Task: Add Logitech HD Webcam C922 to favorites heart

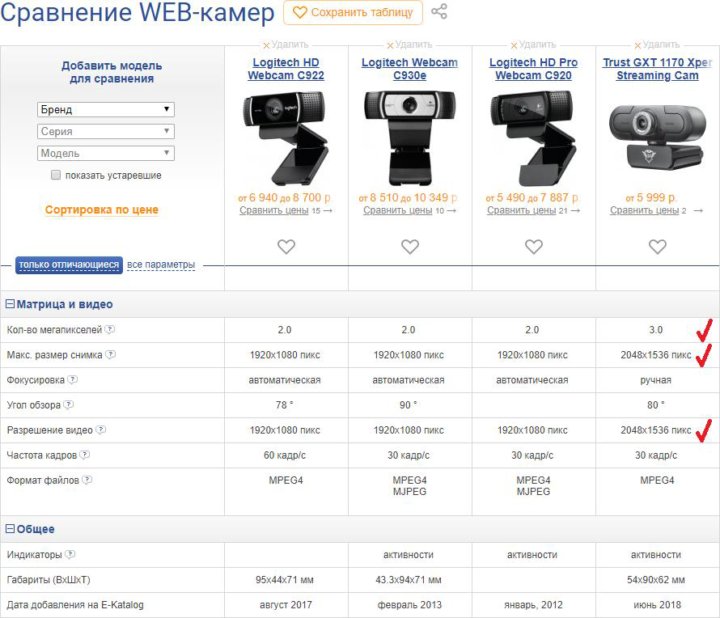Action: (x=286, y=247)
